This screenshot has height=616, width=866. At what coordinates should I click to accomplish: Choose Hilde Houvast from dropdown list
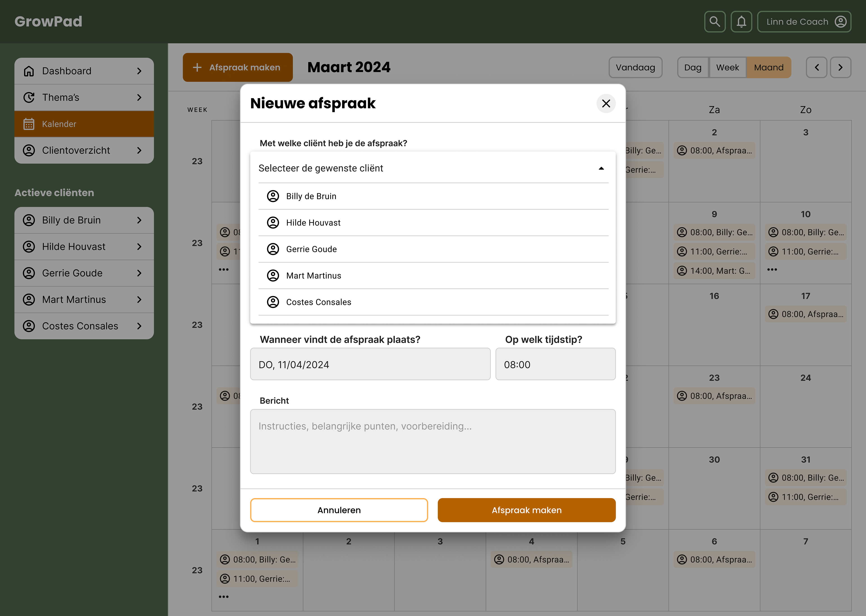(433, 223)
